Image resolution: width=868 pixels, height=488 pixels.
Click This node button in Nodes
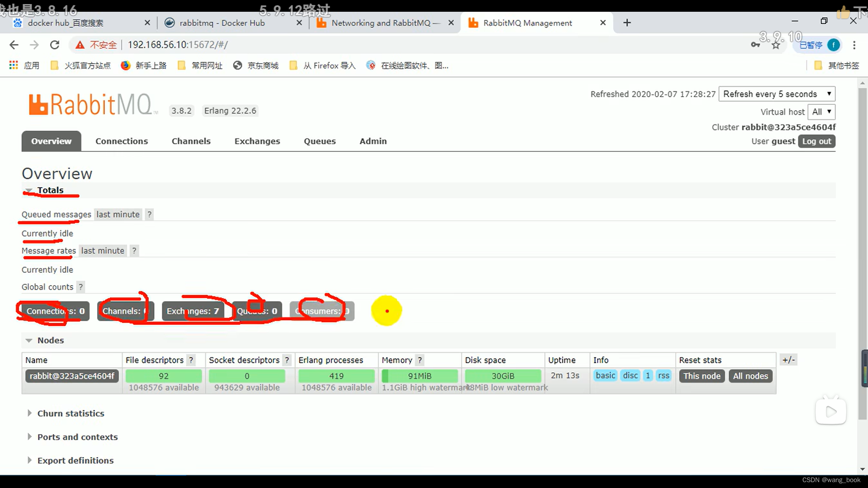(702, 375)
